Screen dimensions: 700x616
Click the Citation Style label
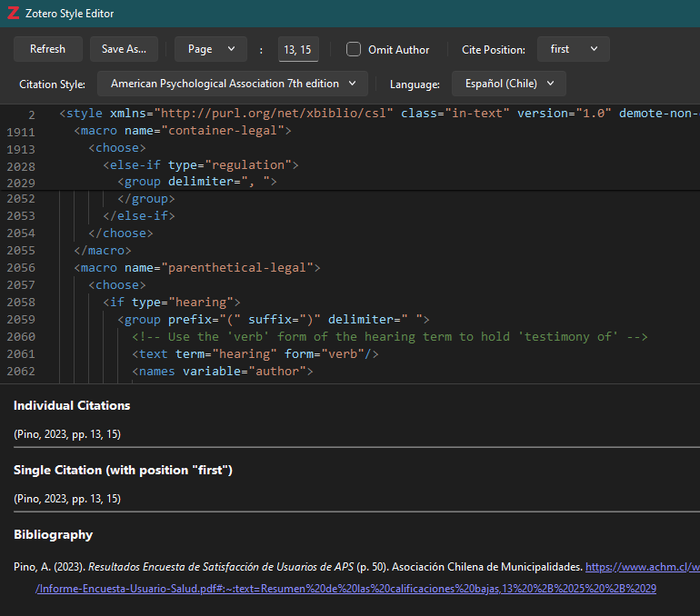pos(52,84)
